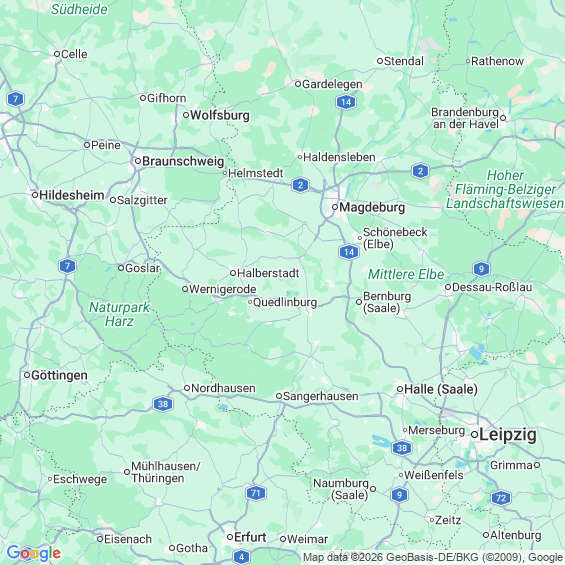Click the A71 highway shield near Erfurt
The image size is (565, 565).
click(256, 493)
